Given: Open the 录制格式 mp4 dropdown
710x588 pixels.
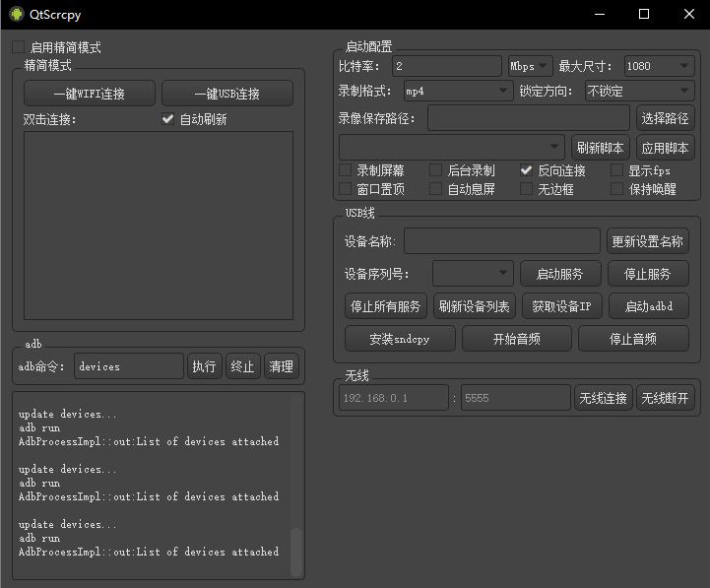Looking at the screenshot, I should [x=457, y=92].
